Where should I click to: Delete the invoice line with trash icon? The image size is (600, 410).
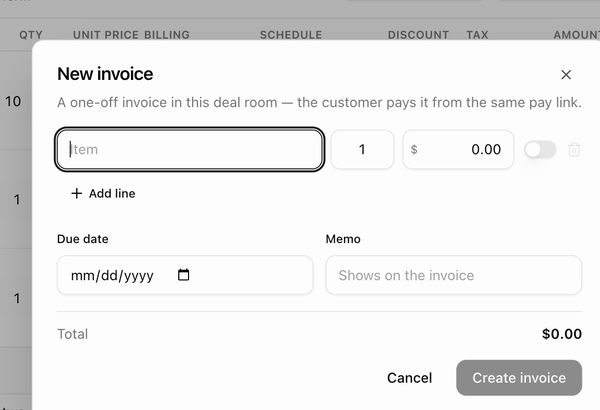[574, 149]
